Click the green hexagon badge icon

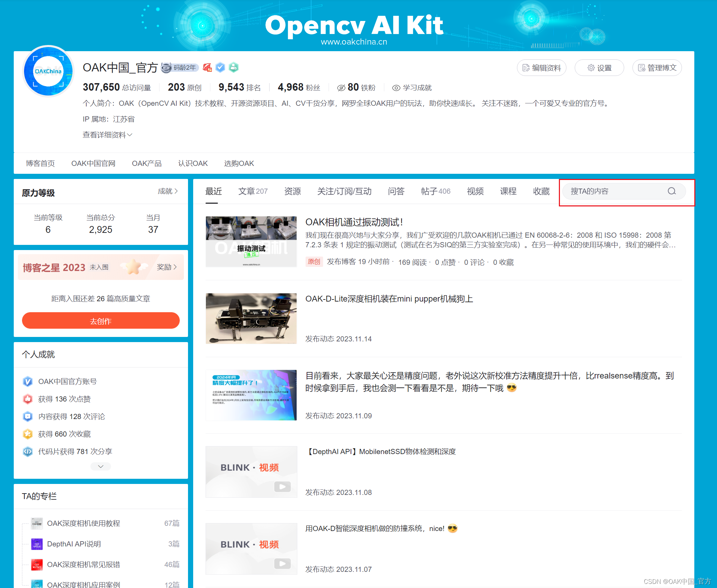pos(234,67)
